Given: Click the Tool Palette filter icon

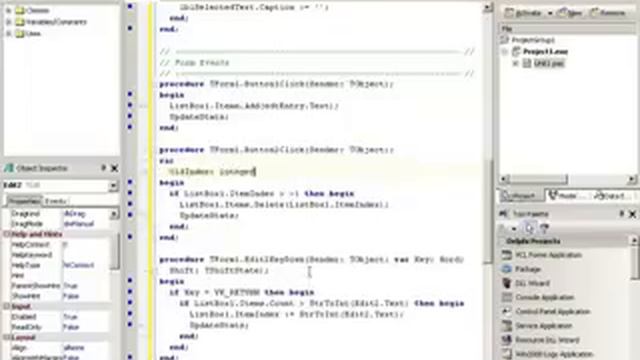Looking at the screenshot, I should pos(544,228).
